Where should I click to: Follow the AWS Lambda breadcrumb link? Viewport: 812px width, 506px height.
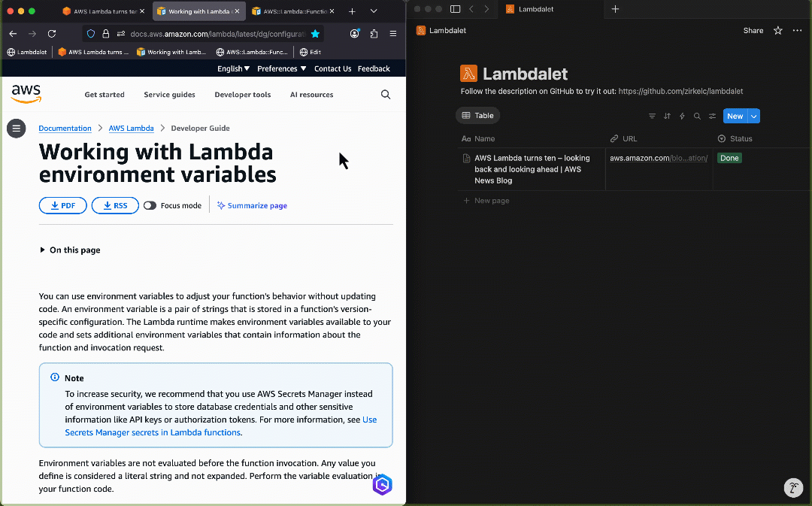point(131,128)
